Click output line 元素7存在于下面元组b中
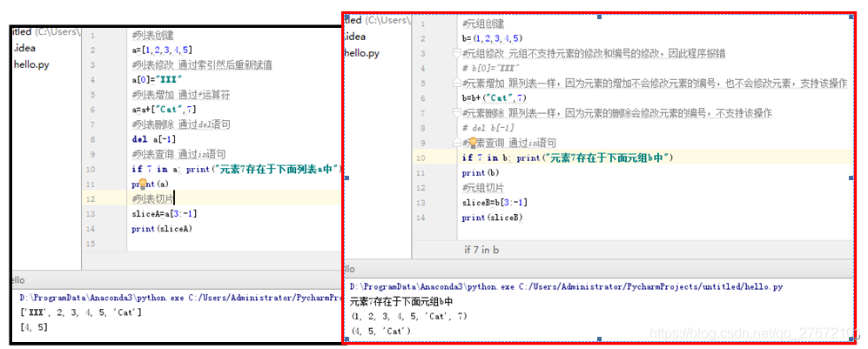The width and height of the screenshot is (868, 349). click(x=401, y=302)
